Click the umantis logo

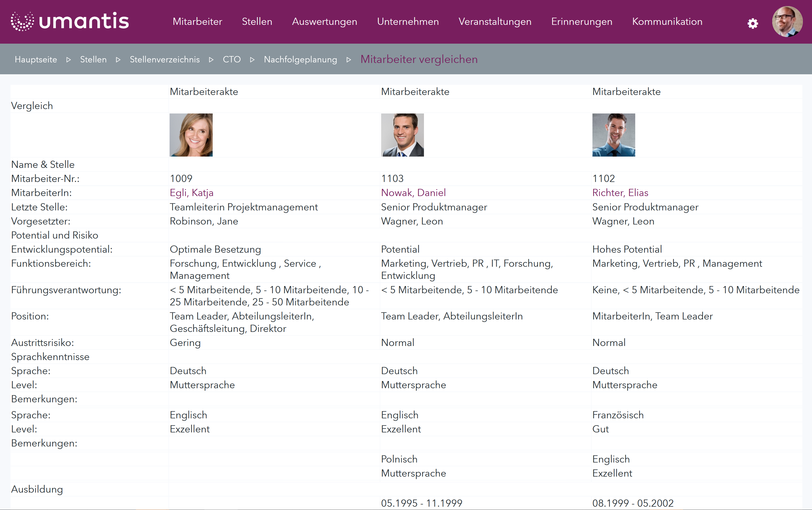click(x=70, y=21)
